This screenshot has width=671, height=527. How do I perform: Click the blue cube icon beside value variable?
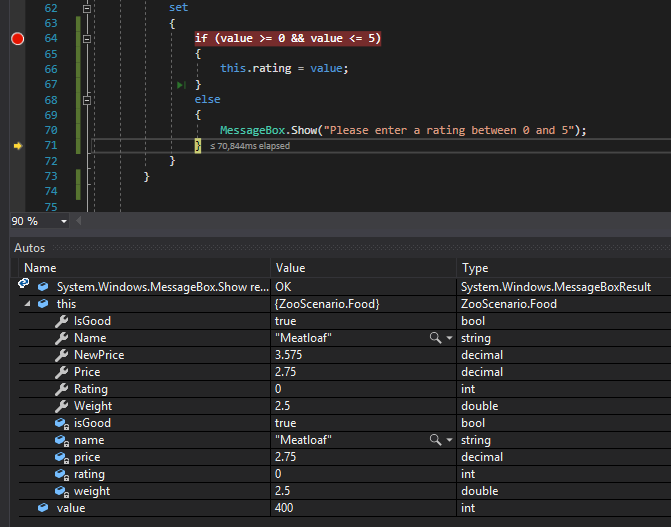(x=43, y=508)
